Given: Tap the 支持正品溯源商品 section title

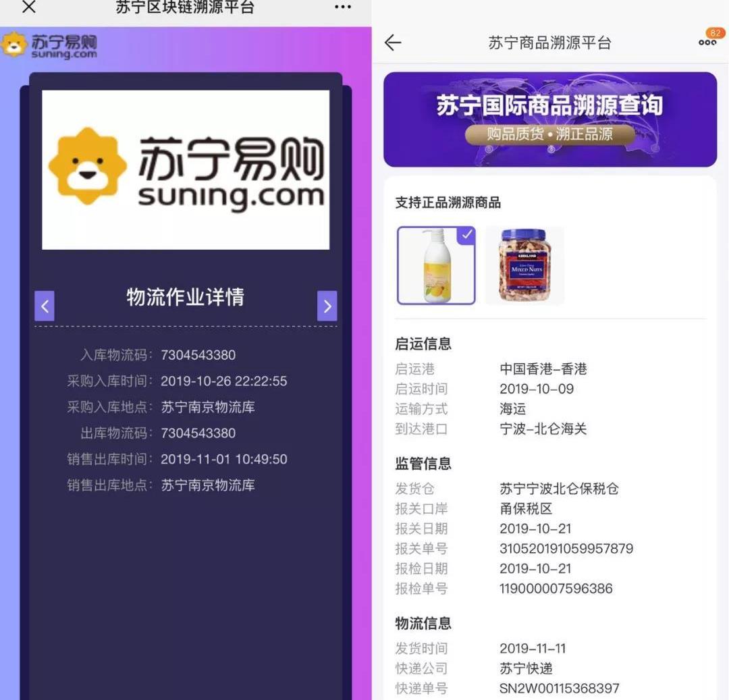Looking at the screenshot, I should pos(448,203).
